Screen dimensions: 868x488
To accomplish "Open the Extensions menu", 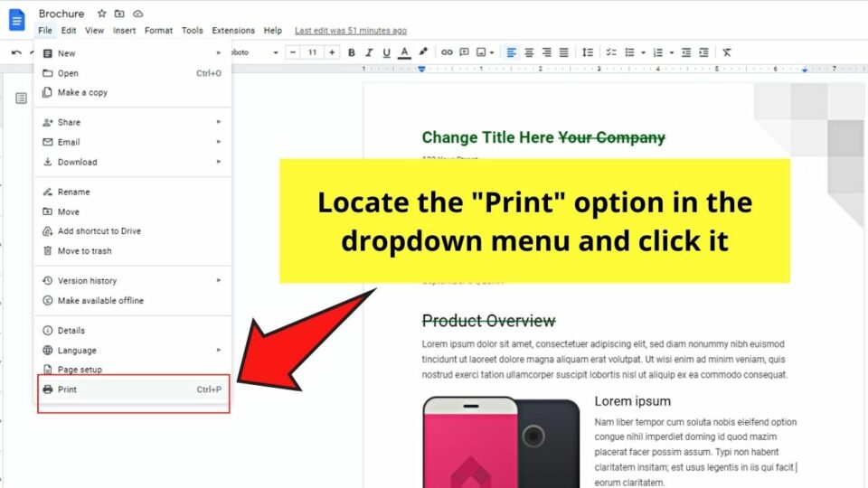I will click(x=233, y=31).
